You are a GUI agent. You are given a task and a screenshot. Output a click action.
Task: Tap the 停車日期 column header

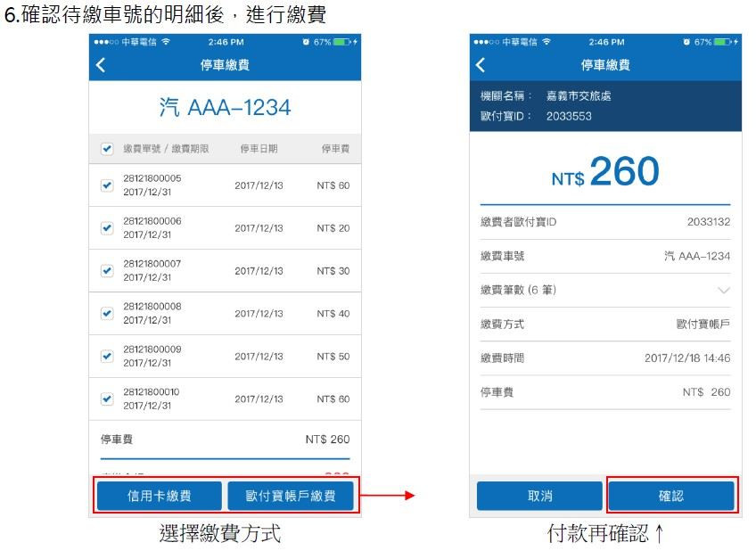(261, 147)
